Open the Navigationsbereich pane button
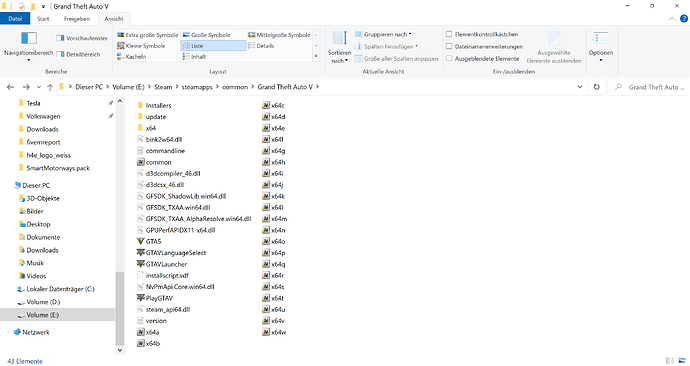The width and height of the screenshot is (690, 366). click(x=29, y=46)
